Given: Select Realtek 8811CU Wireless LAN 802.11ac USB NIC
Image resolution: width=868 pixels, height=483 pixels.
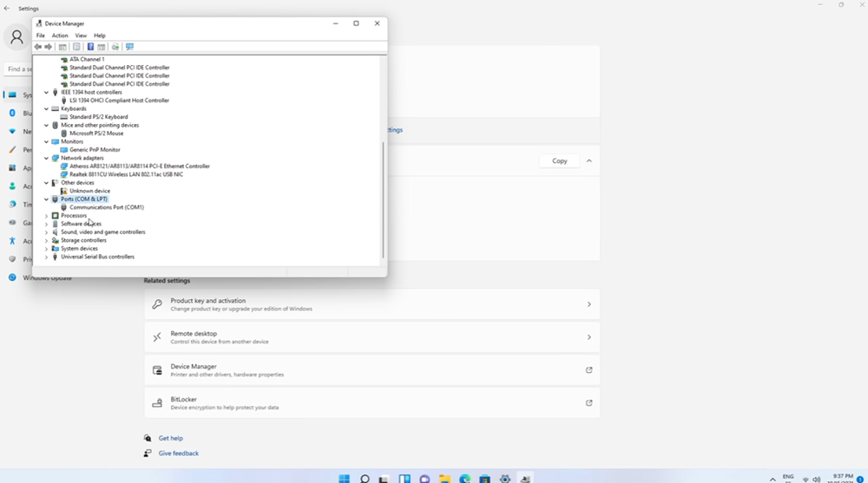Looking at the screenshot, I should [x=126, y=174].
